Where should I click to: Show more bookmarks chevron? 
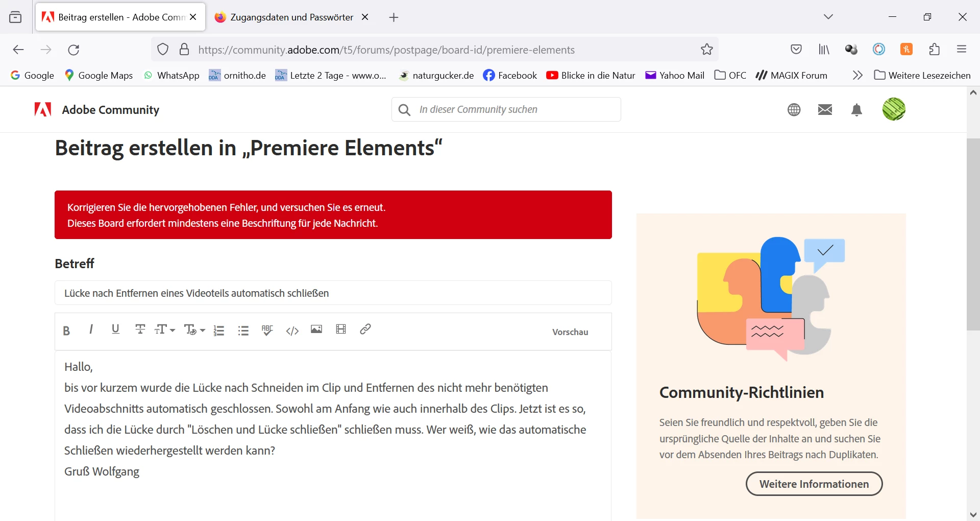pos(857,76)
